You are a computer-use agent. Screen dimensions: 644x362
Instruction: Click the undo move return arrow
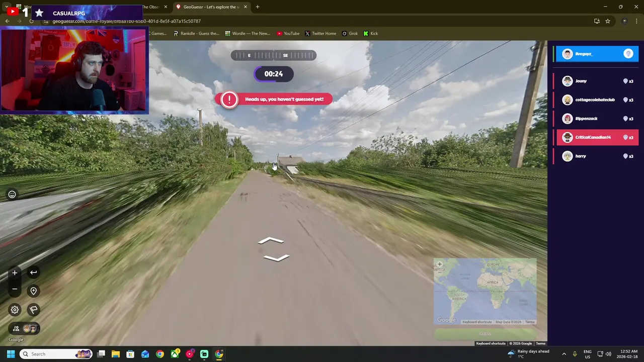click(x=33, y=273)
